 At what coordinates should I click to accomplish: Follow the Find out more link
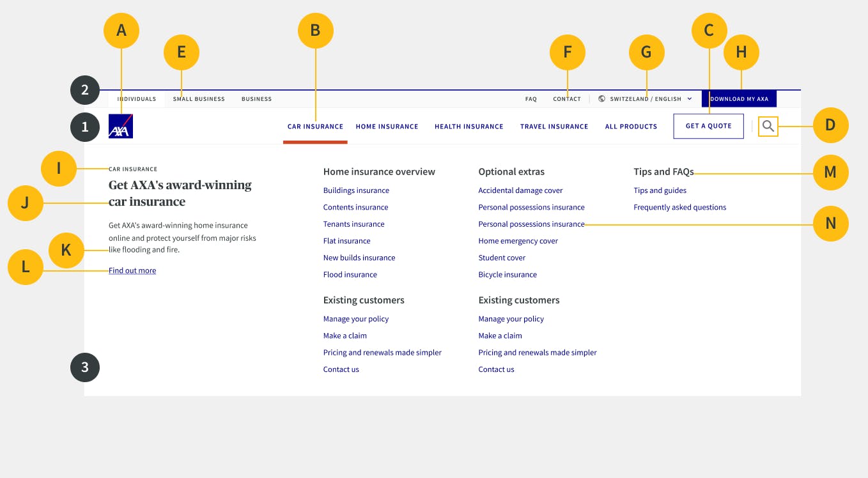click(x=132, y=271)
